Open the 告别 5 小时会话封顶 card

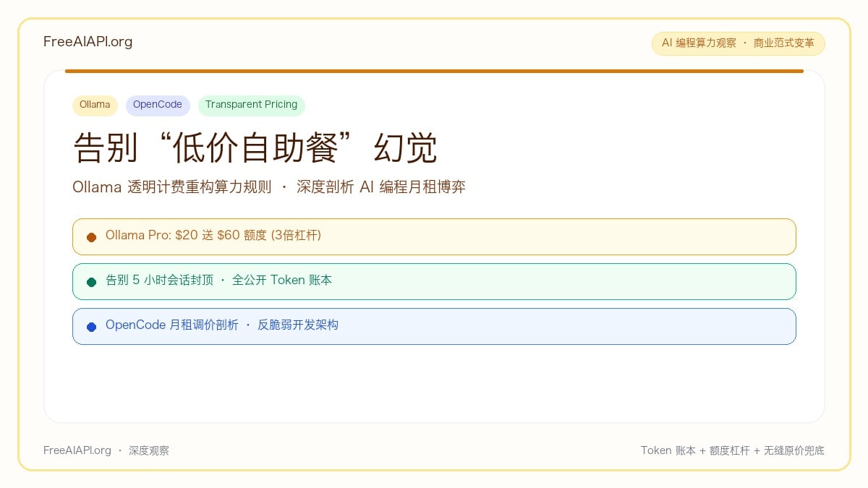click(434, 281)
